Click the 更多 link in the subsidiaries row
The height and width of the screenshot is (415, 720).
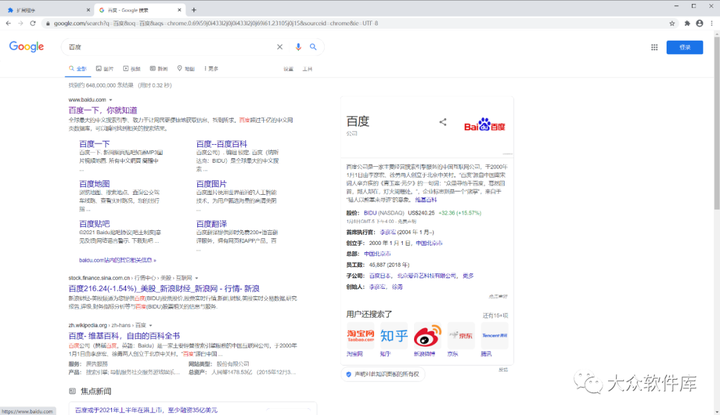tap(468, 276)
